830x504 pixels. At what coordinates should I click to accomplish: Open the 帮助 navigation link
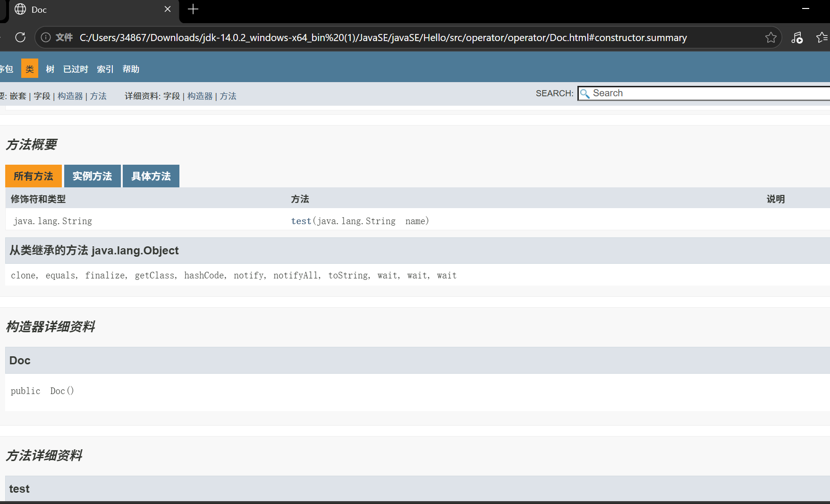[x=131, y=69]
